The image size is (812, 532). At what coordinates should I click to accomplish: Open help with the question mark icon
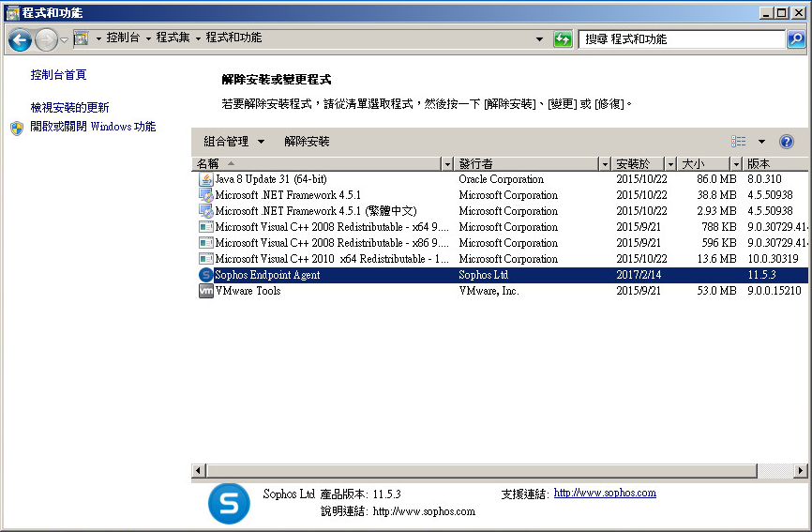786,142
